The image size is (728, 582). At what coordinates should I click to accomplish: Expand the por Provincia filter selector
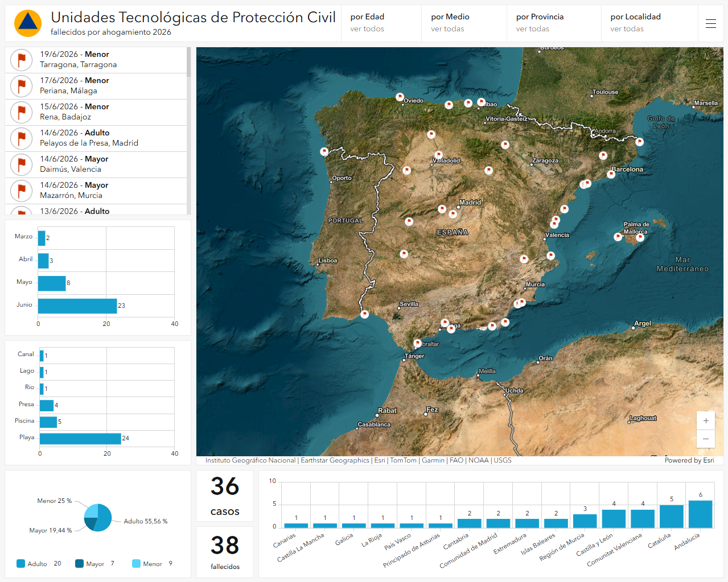click(554, 23)
